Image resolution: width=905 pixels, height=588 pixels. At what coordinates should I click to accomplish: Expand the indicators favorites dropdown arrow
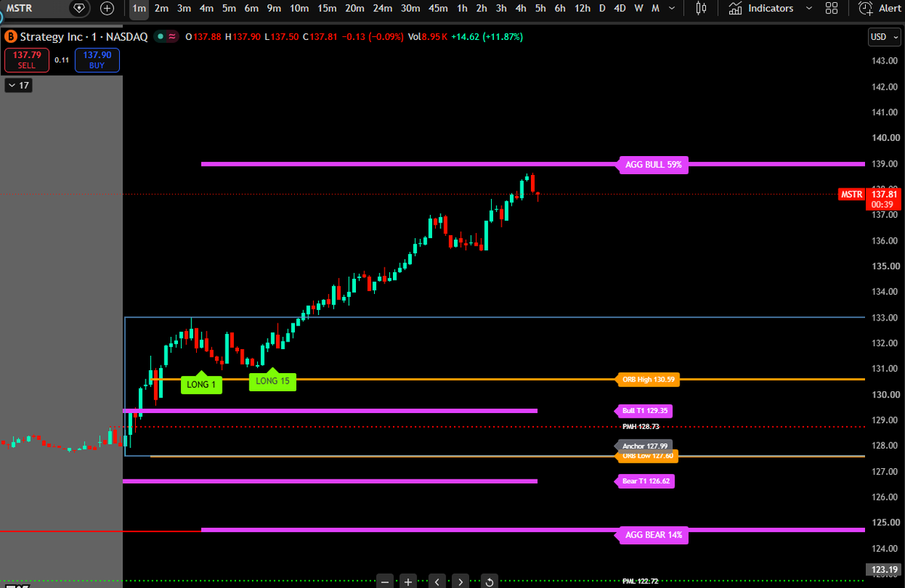[809, 8]
